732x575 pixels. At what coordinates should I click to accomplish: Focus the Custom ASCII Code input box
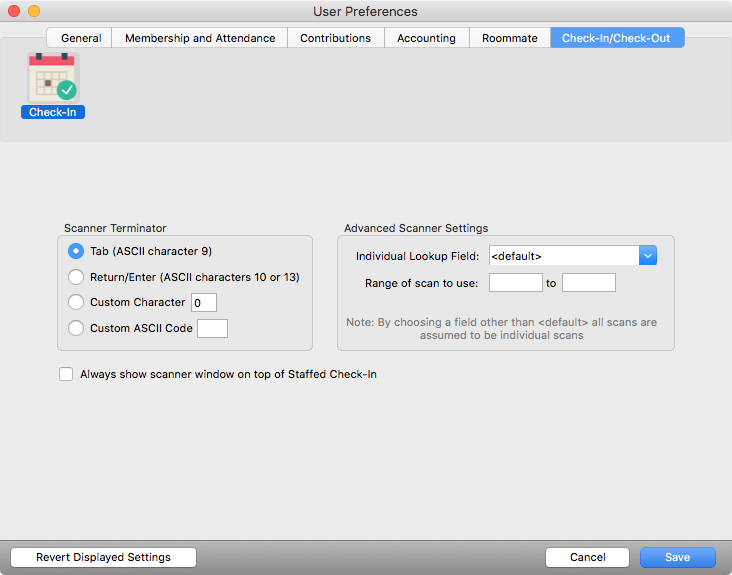click(x=212, y=328)
